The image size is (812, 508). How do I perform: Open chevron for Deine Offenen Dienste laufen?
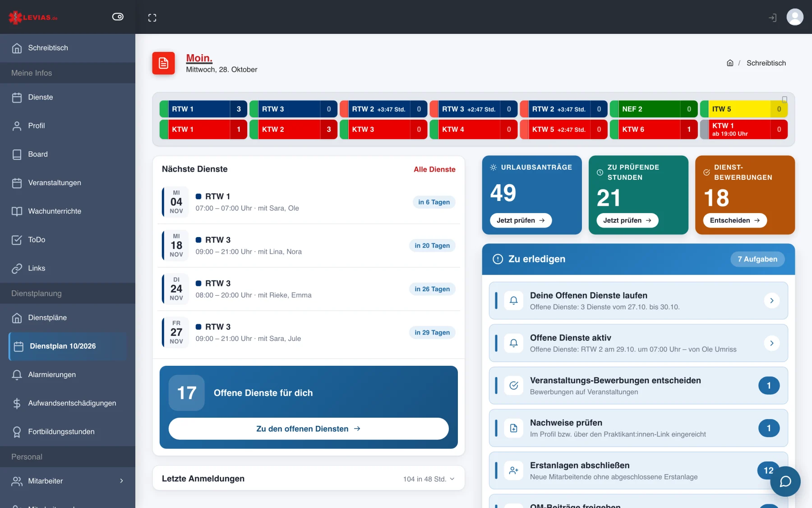point(772,301)
